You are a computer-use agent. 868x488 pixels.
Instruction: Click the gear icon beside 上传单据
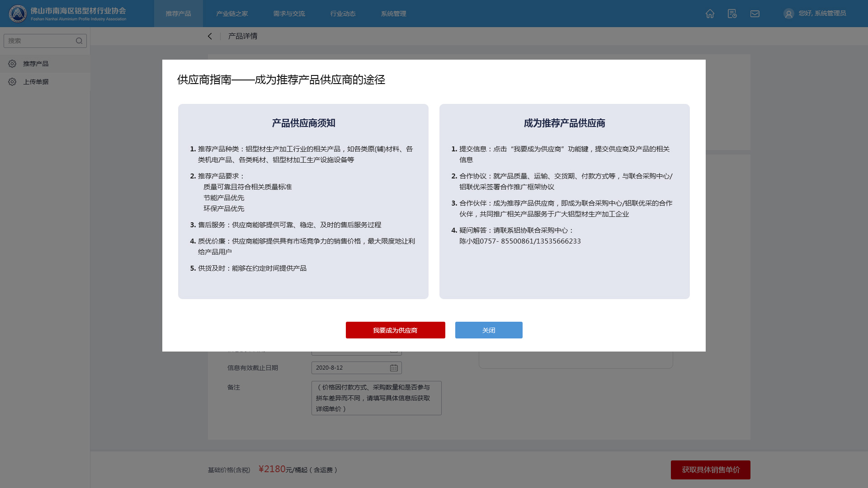12,82
